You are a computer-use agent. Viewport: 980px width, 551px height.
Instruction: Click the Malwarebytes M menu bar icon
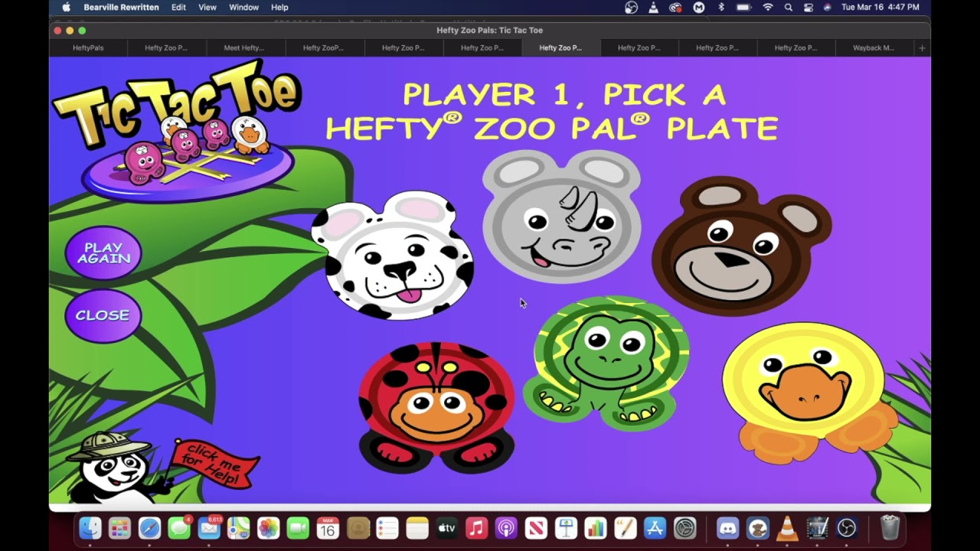pos(698,7)
